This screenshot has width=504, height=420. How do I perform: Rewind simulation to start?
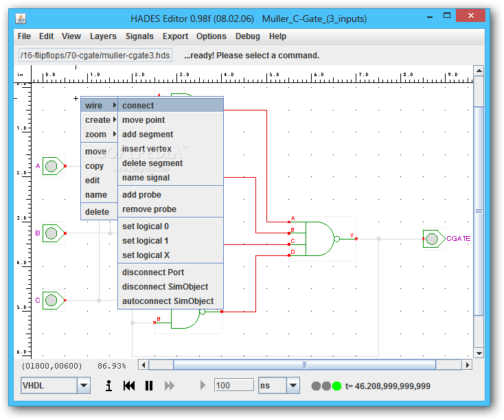129,386
